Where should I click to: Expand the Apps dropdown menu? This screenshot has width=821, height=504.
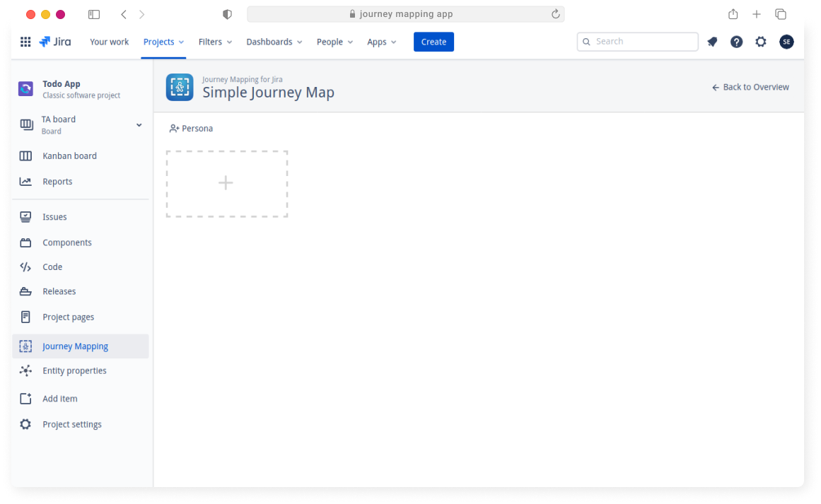tap(382, 42)
